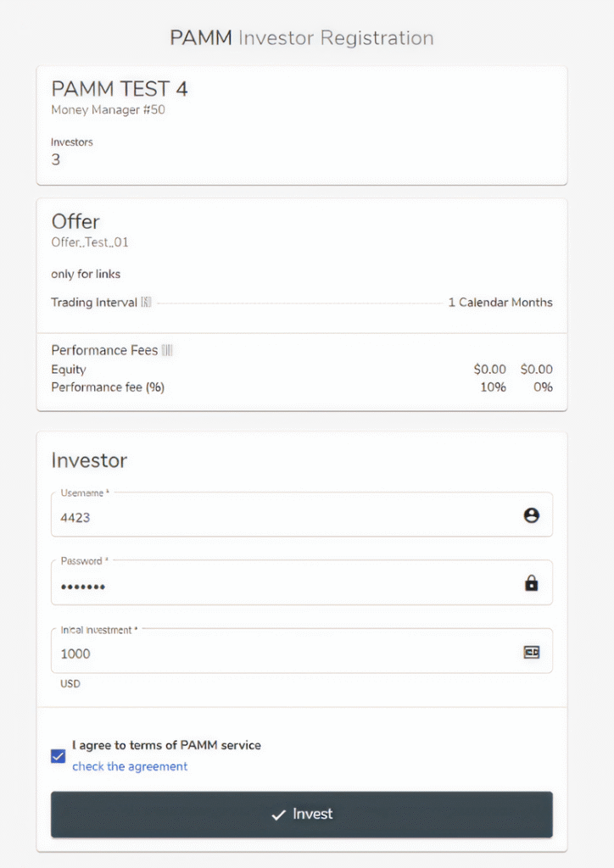Click the Offer_Test_01 offer name

coord(90,242)
